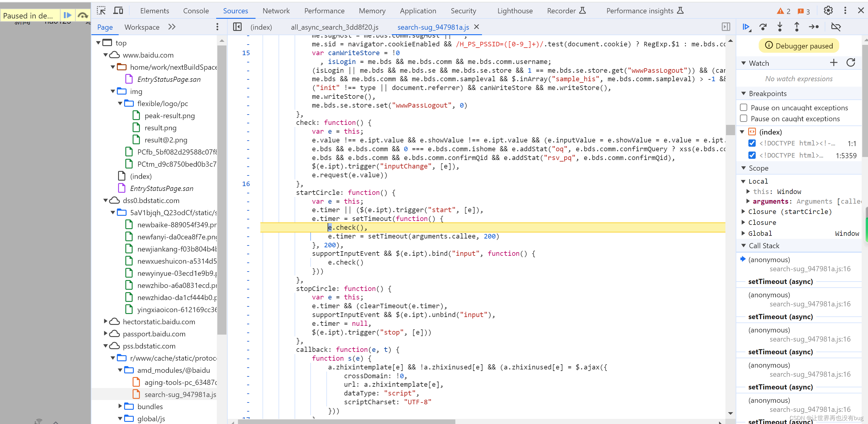Image resolution: width=868 pixels, height=424 pixels.
Task: Switch to the Network tab
Action: 276,11
